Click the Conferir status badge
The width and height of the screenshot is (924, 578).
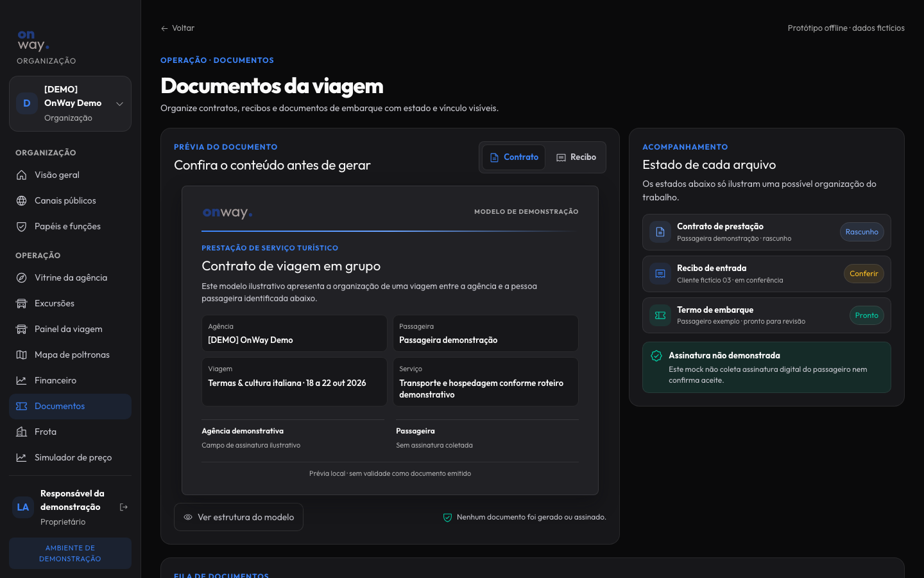point(864,274)
